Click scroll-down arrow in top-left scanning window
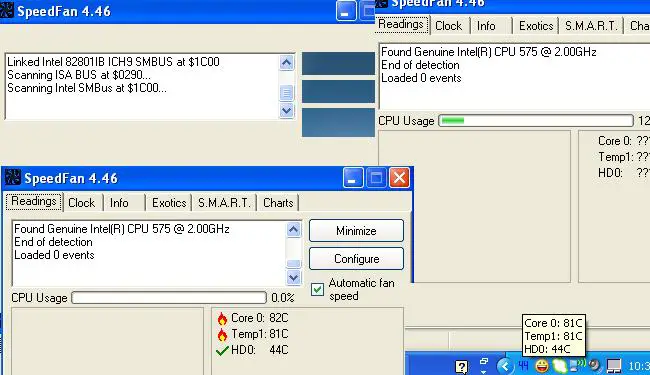Viewport: 650px width, 375px height. [x=286, y=110]
